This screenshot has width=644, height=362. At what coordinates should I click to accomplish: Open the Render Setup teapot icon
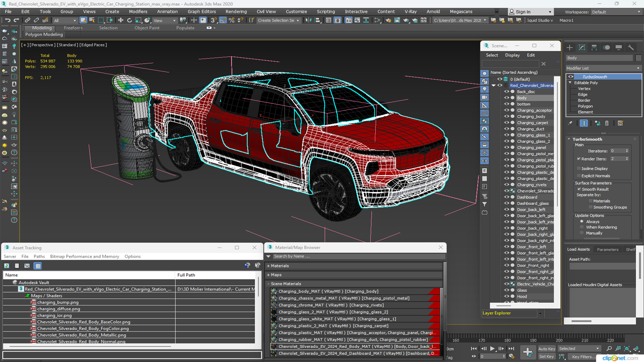(x=388, y=20)
